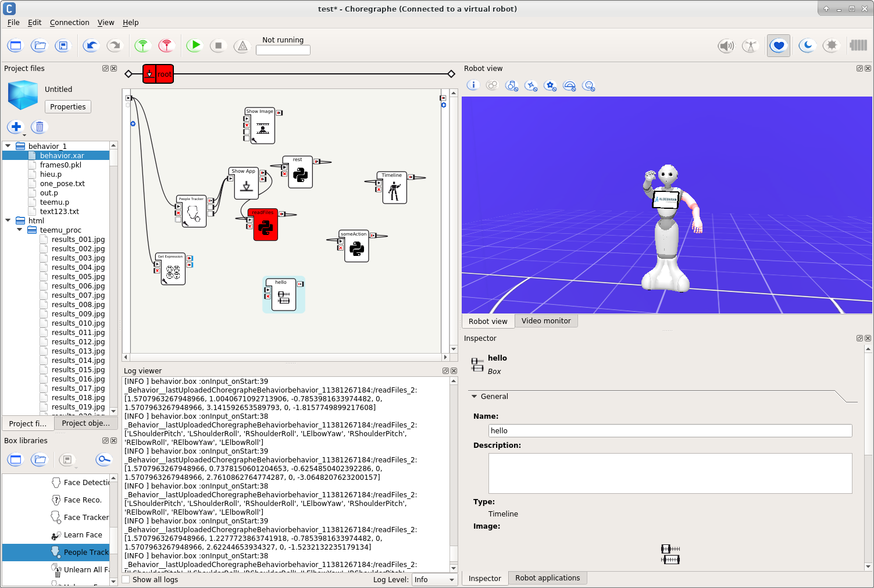874x588 pixels.
Task: Toggle the smiley face icon in Robot view
Action: 589,86
